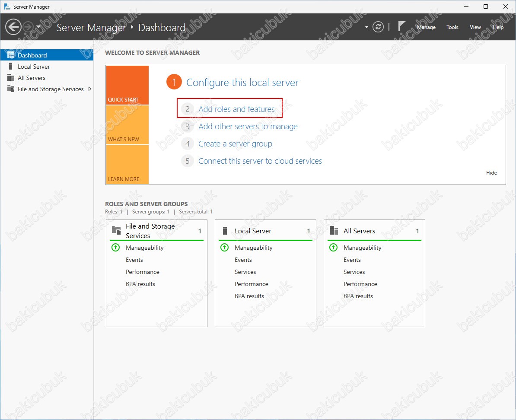This screenshot has height=420, width=516.
Task: Open BPA results in Local Server tile
Action: point(249,296)
